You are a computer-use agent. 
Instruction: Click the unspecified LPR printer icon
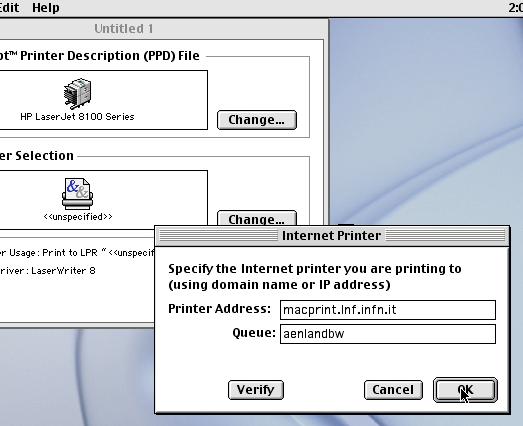tap(77, 193)
